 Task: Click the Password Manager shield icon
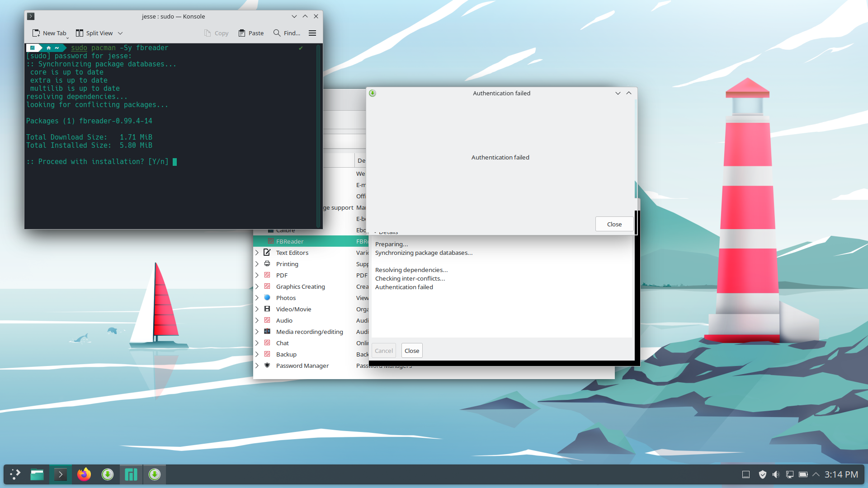267,365
